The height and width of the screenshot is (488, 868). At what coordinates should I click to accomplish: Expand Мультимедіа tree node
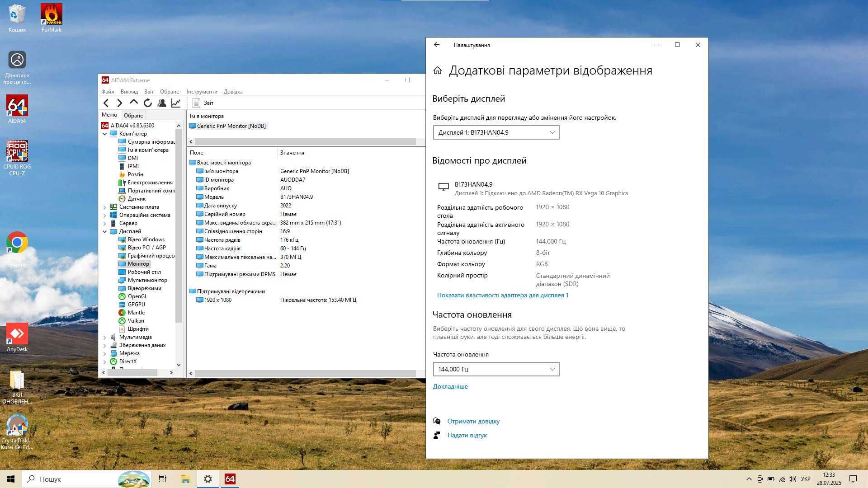pyautogui.click(x=105, y=337)
